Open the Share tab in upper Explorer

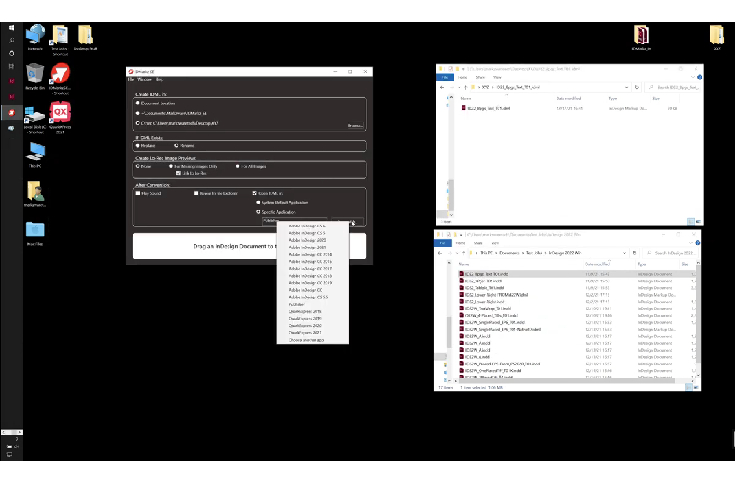[480, 77]
